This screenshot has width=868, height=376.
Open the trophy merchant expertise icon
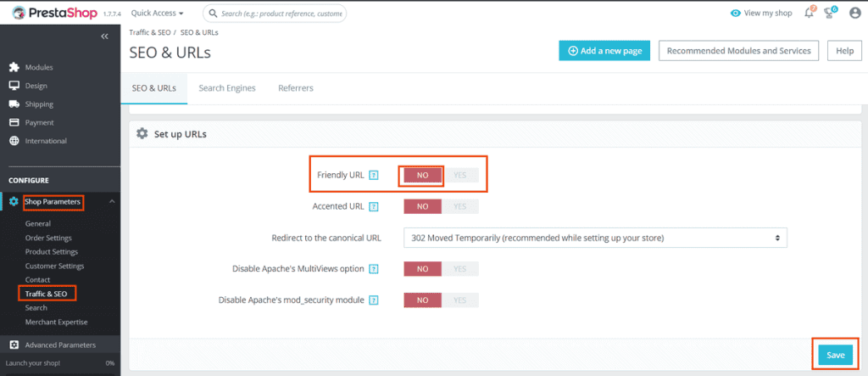pyautogui.click(x=830, y=12)
